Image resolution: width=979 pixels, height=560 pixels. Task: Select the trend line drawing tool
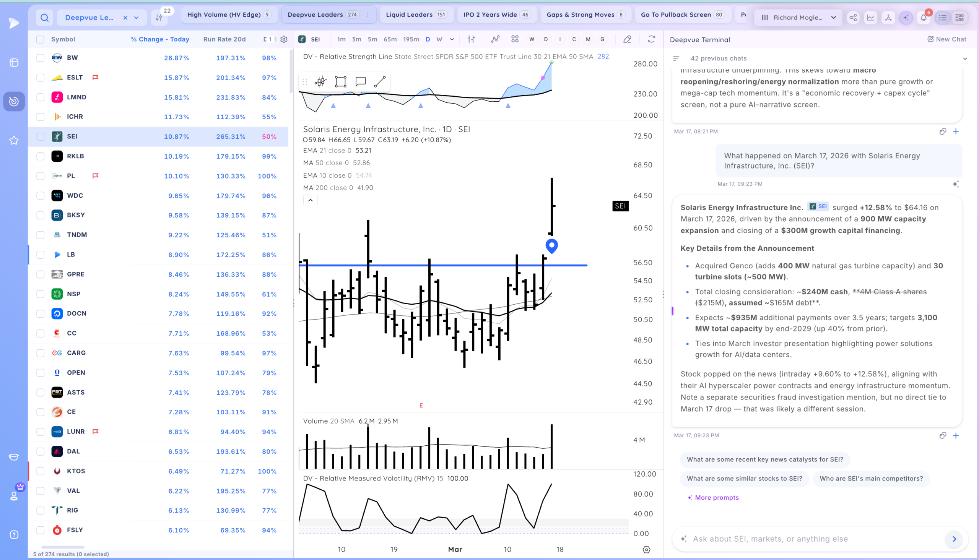(380, 81)
